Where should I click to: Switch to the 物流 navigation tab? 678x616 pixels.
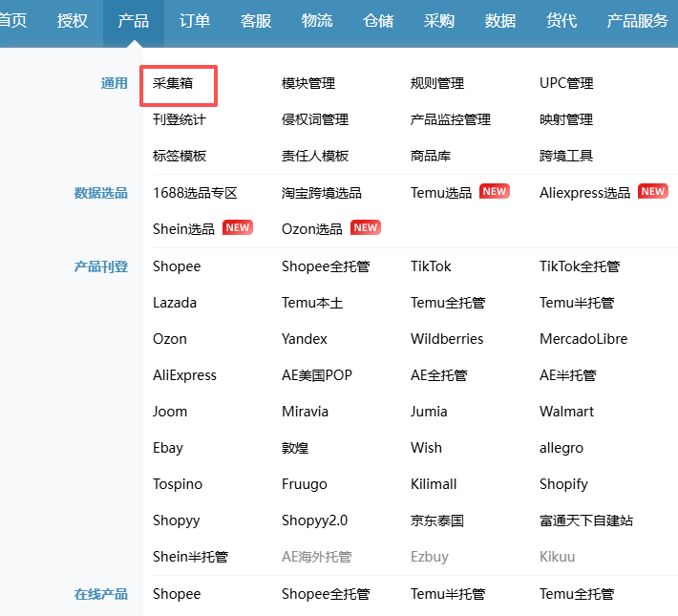[x=317, y=21]
